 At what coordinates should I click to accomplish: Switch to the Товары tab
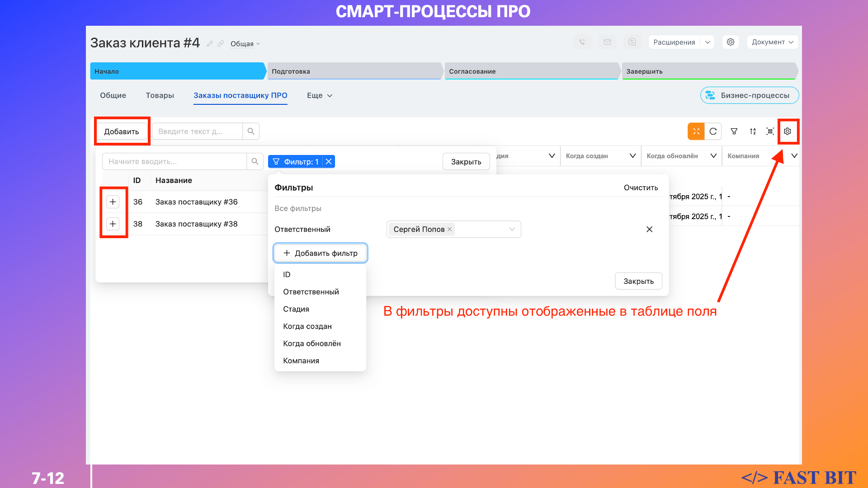click(160, 95)
